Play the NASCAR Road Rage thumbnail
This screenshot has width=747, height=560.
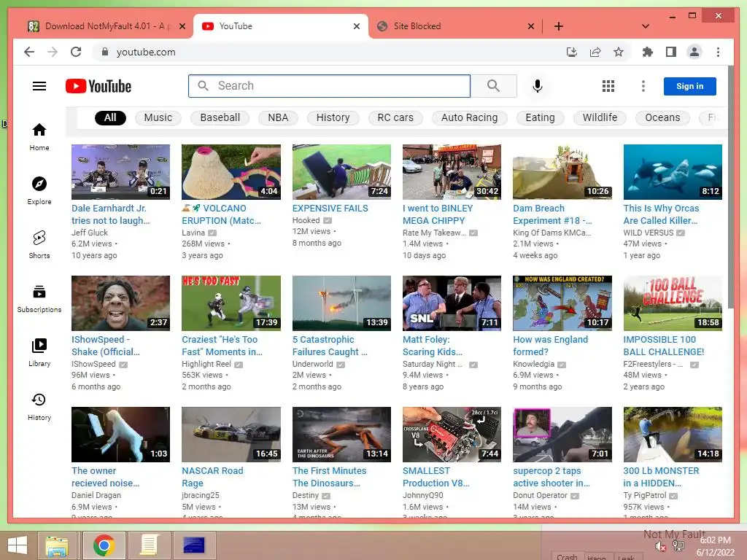[x=231, y=435]
